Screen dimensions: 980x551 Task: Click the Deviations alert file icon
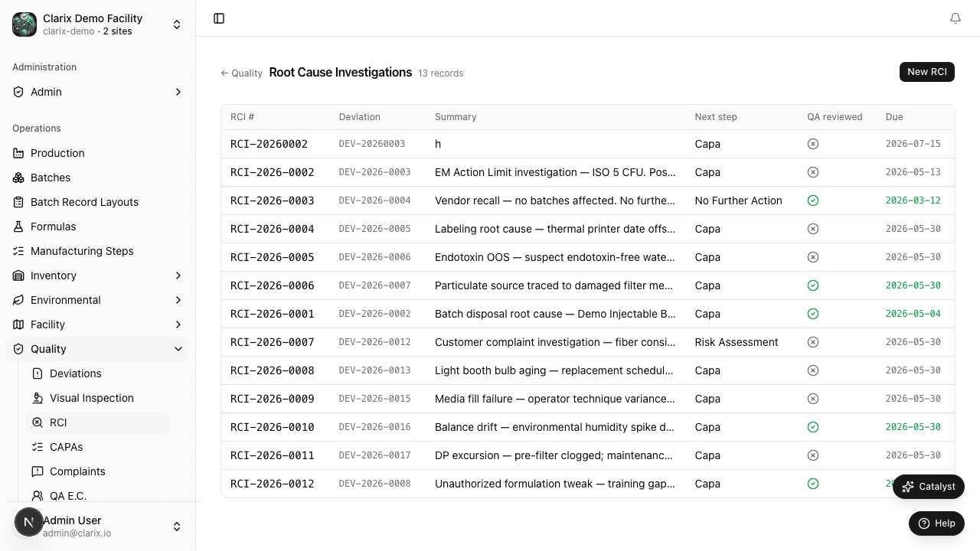click(38, 373)
